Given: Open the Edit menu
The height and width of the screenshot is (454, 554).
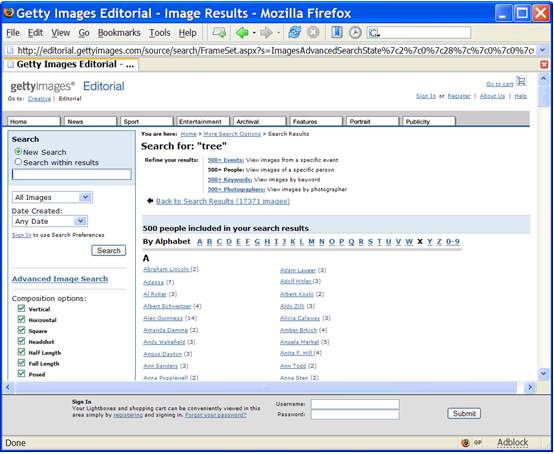Looking at the screenshot, I should pyautogui.click(x=35, y=33).
